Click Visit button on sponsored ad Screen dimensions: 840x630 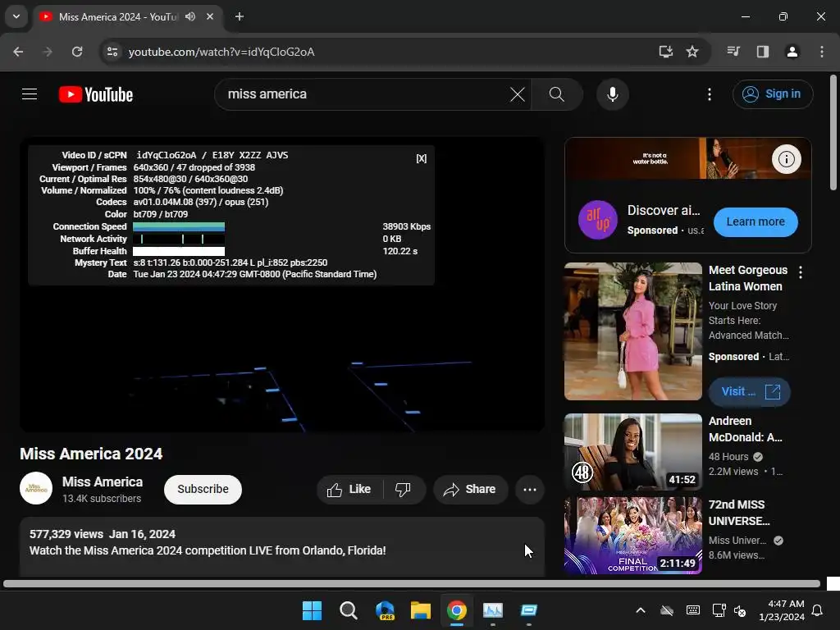point(750,391)
